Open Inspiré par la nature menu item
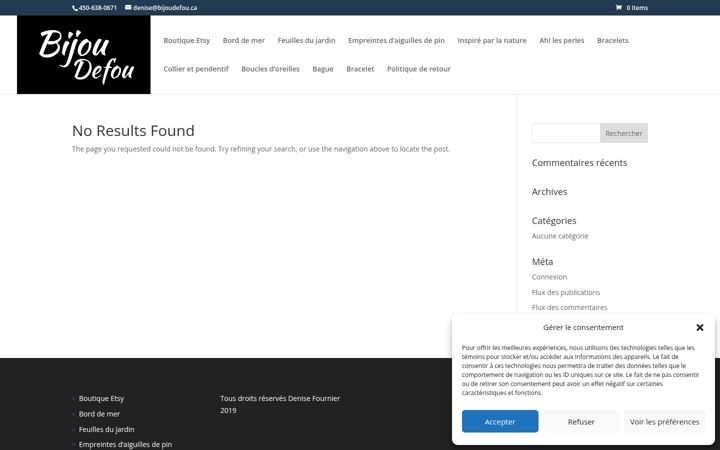The image size is (720, 450). point(492,40)
